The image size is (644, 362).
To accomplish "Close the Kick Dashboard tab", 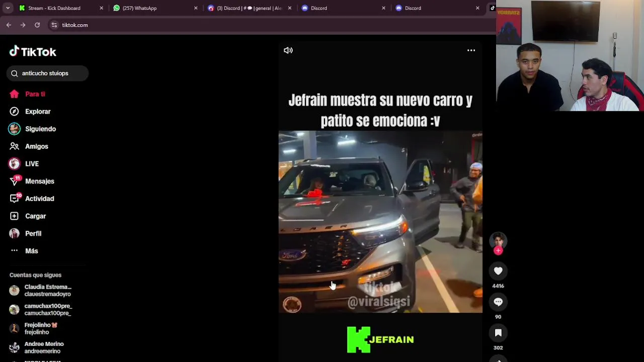I will point(101,8).
